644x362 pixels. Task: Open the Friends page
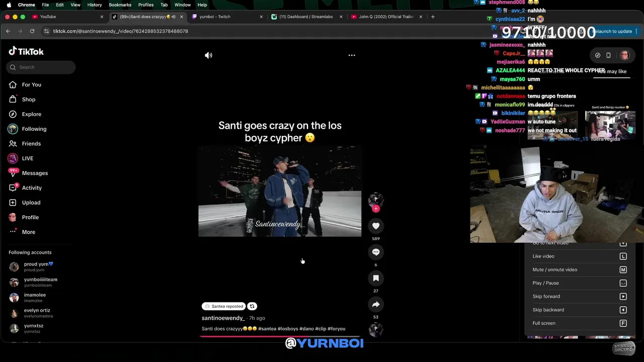pyautogui.click(x=25, y=144)
